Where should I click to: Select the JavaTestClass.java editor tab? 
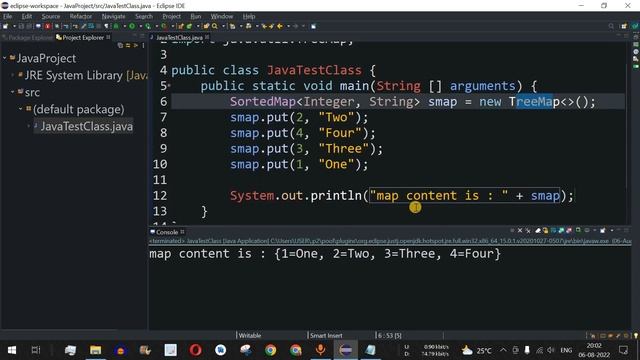tap(180, 38)
